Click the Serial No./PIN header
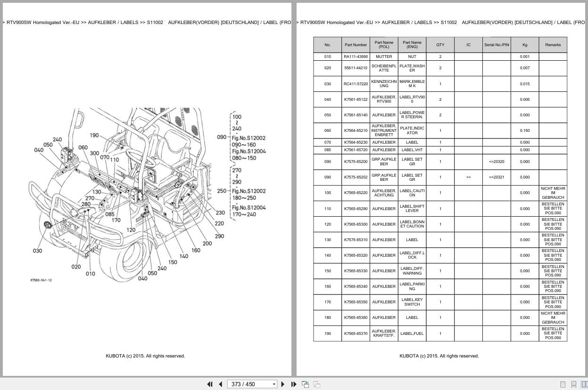The height and width of the screenshot is (390, 588). [497, 45]
